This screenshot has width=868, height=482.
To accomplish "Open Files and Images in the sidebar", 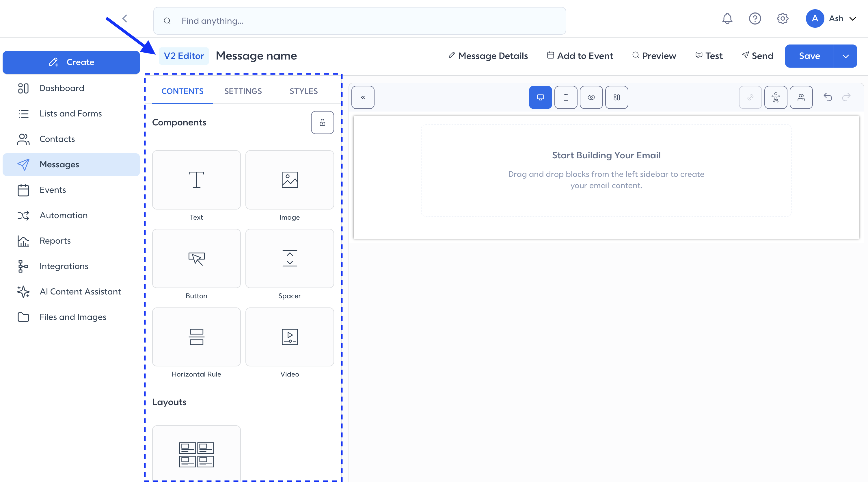I will click(71, 317).
